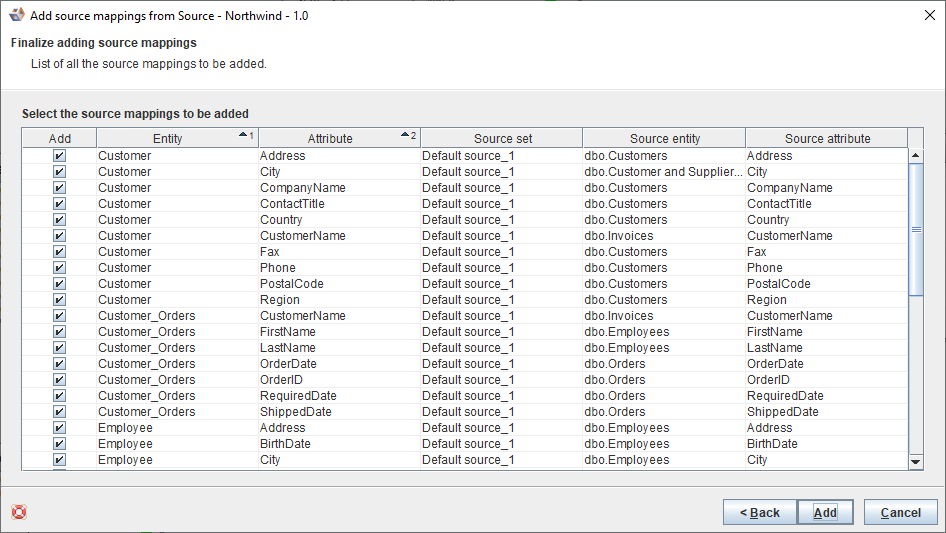This screenshot has width=946, height=533.
Task: Click the Add column header
Action: (60, 139)
